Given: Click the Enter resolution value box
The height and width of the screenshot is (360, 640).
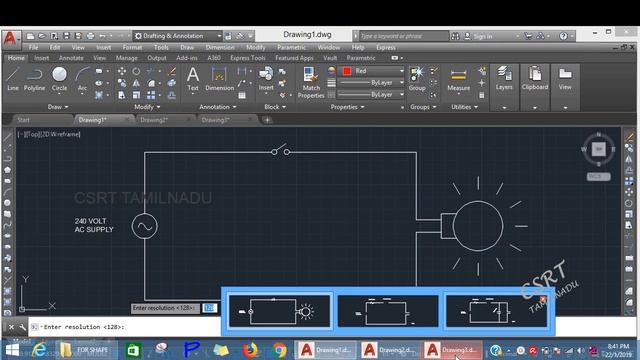Looking at the screenshot, I should tap(210, 308).
